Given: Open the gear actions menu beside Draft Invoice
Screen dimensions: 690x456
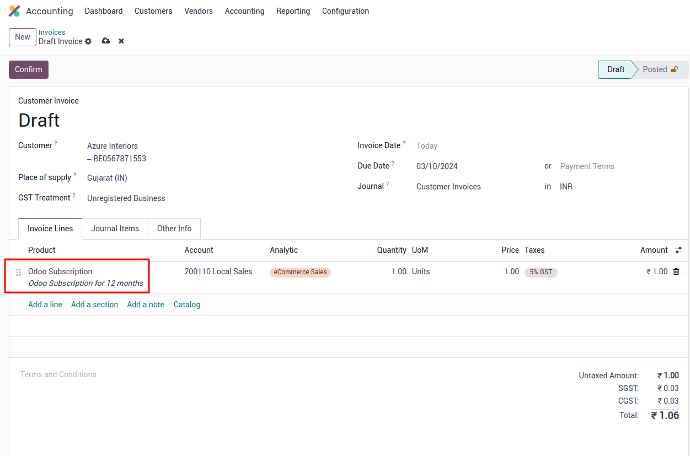Looking at the screenshot, I should click(88, 41).
